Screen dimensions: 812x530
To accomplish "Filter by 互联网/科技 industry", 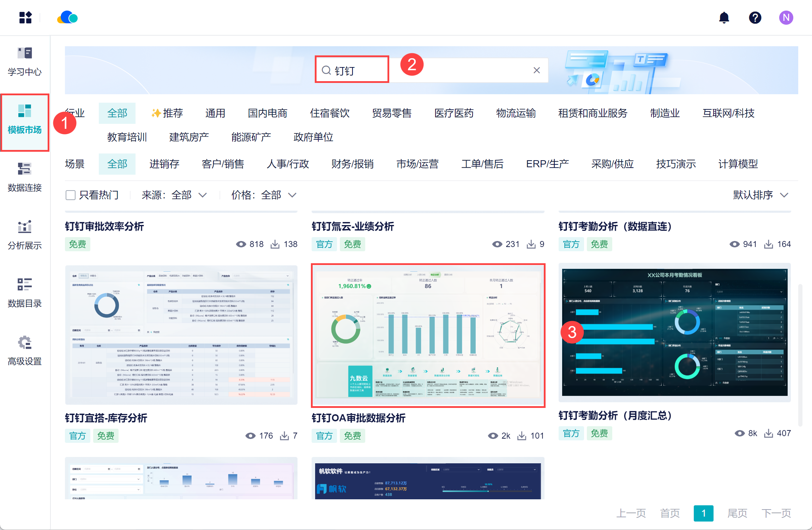I will (728, 113).
